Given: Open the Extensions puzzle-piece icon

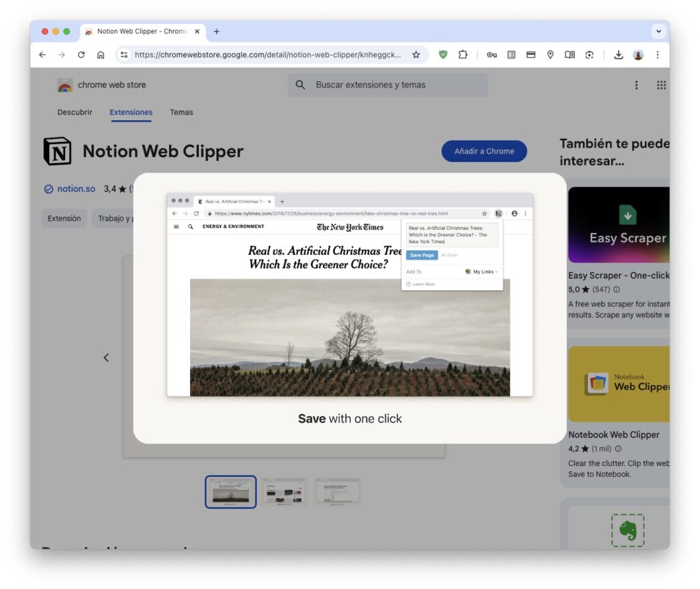Looking at the screenshot, I should [x=463, y=55].
